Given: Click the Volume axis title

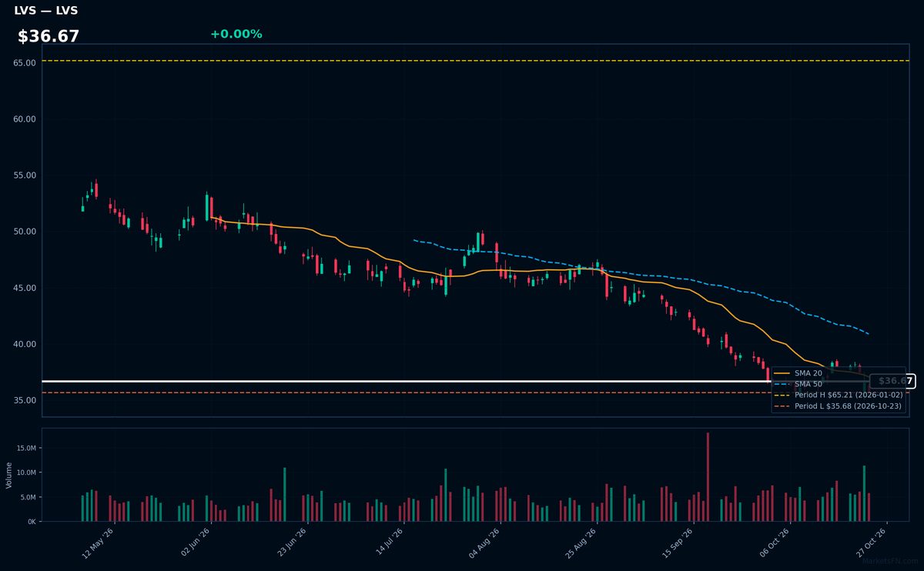Looking at the screenshot, I should coord(8,475).
